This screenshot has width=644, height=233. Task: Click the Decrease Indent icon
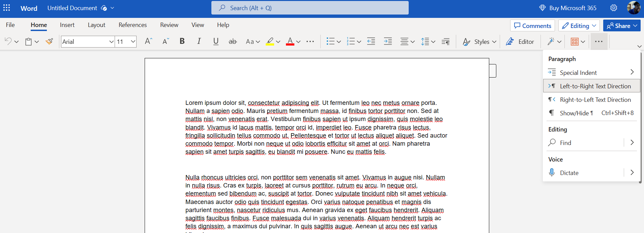tap(371, 41)
